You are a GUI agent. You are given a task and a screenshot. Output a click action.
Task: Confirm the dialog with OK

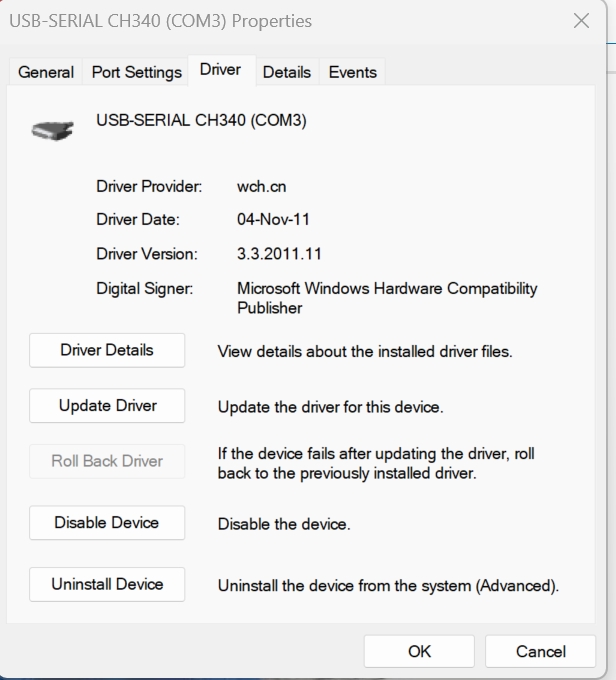pos(419,651)
